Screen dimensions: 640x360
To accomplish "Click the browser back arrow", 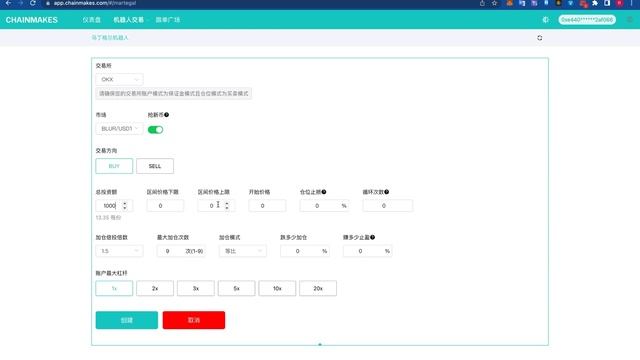I will [8, 3].
